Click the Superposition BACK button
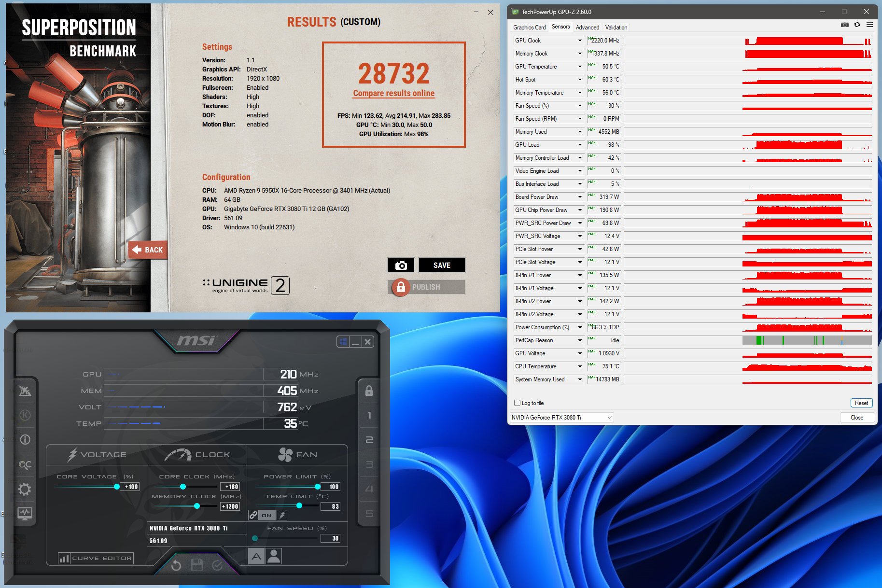This screenshot has width=882, height=588. tap(148, 250)
